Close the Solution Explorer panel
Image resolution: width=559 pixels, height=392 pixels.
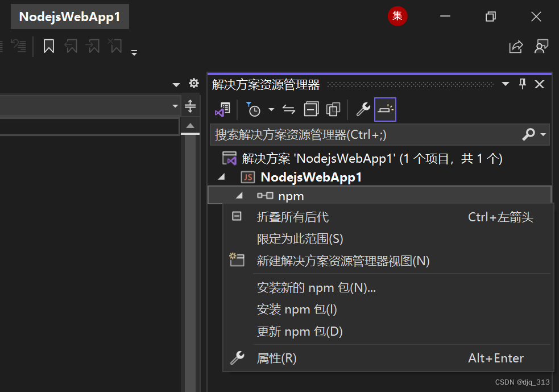(x=540, y=84)
